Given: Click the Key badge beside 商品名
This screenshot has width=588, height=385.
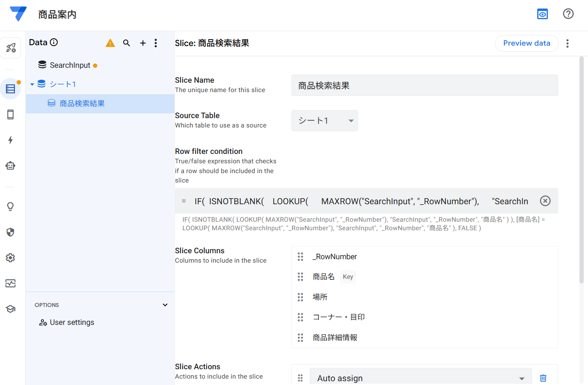Looking at the screenshot, I should (x=348, y=277).
